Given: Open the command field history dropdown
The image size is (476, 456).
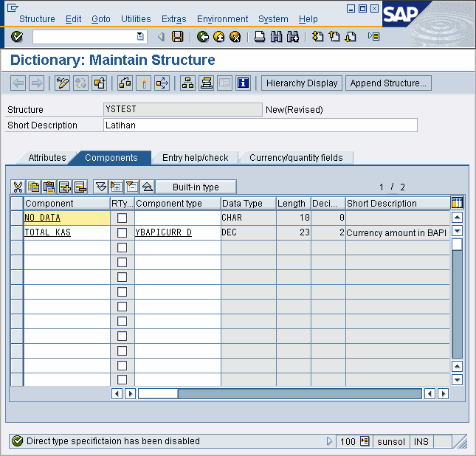Looking at the screenshot, I should 140,37.
